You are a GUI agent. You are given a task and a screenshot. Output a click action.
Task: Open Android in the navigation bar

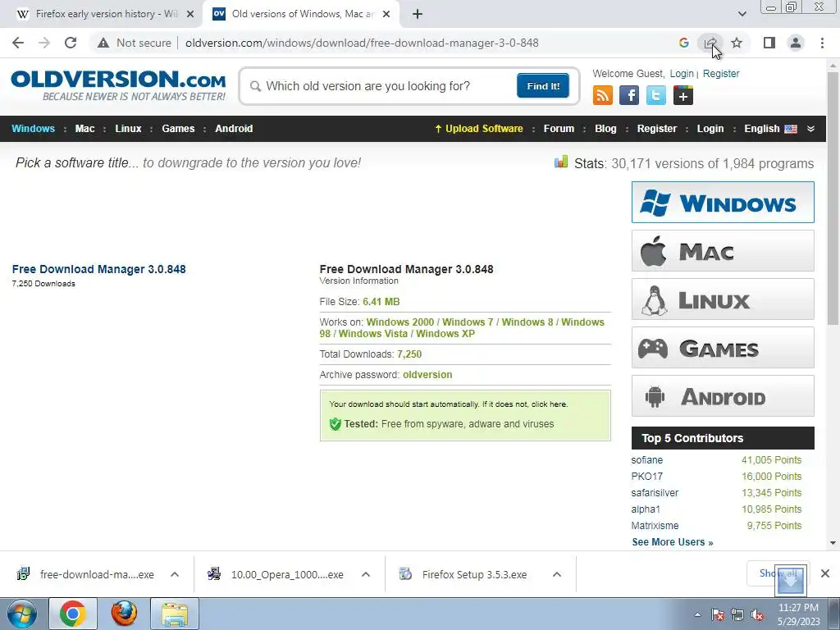pyautogui.click(x=234, y=129)
